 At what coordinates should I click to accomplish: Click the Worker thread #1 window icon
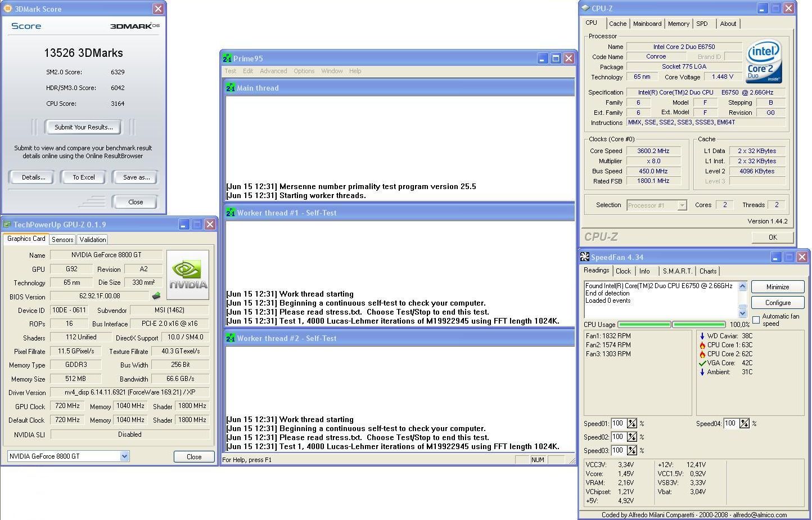231,212
